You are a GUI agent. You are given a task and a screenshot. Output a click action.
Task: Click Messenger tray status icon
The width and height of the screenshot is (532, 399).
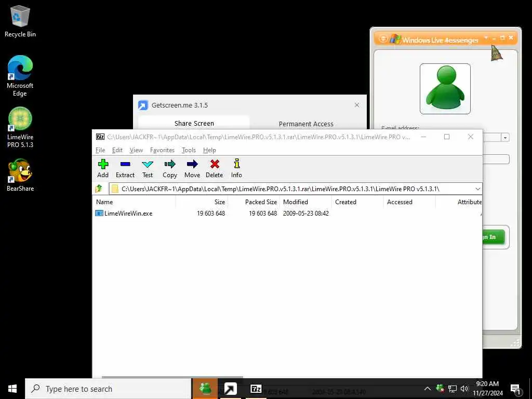[x=440, y=388]
